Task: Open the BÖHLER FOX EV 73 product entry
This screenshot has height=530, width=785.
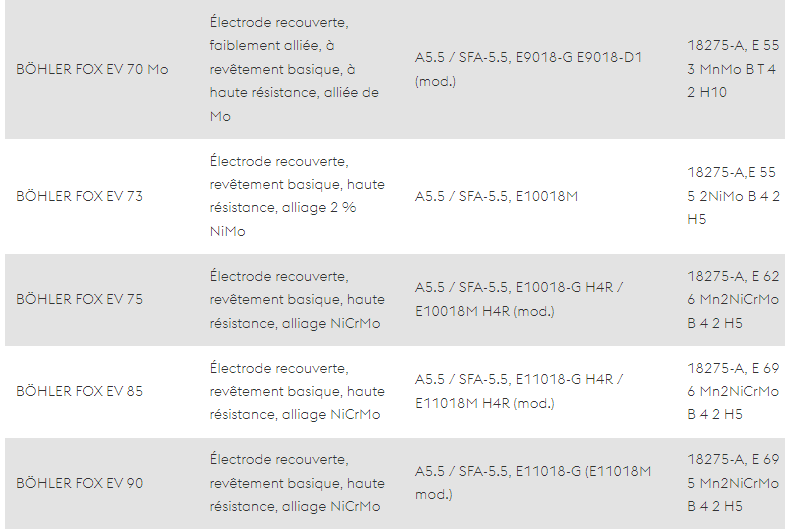Action: [79, 196]
